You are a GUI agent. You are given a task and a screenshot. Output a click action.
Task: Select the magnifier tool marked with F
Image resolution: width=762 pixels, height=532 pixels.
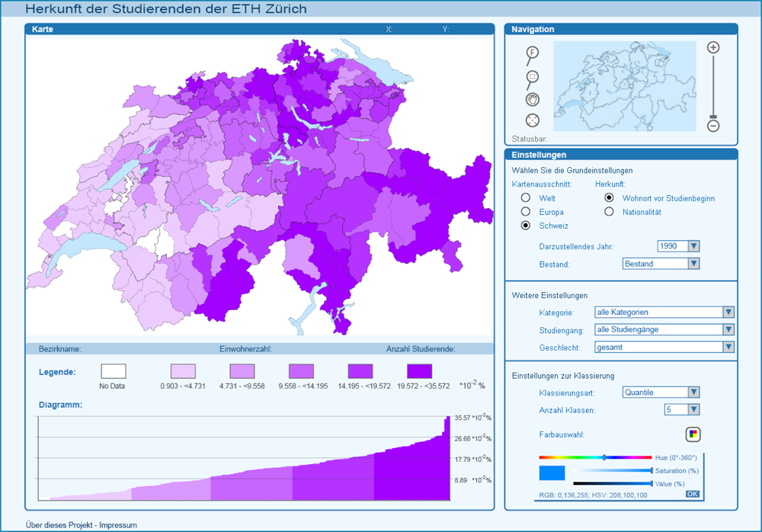[x=532, y=55]
